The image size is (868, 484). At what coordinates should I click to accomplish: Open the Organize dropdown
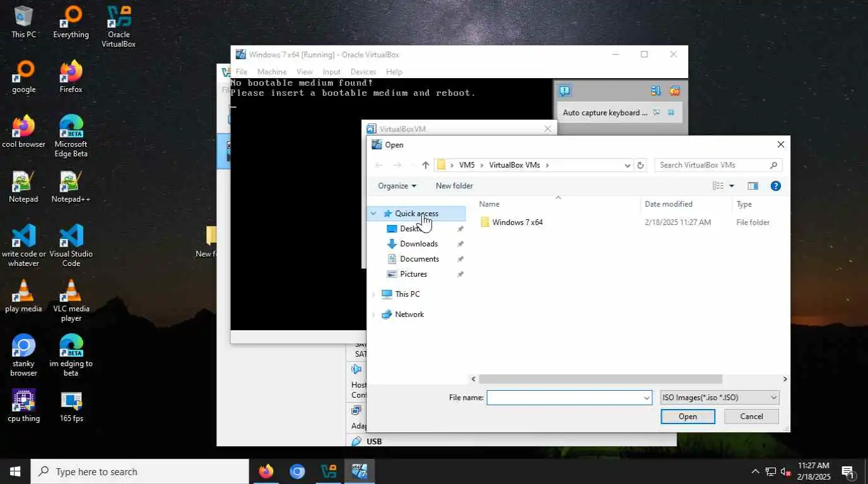(397, 186)
